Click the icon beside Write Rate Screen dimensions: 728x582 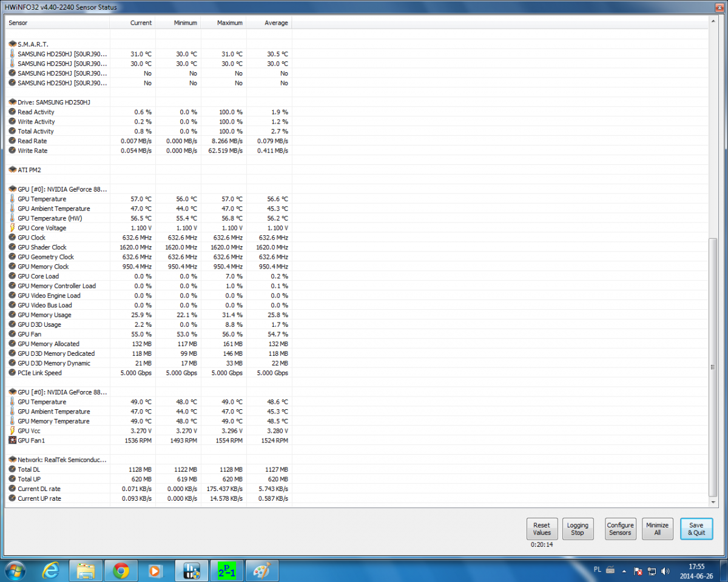point(12,150)
